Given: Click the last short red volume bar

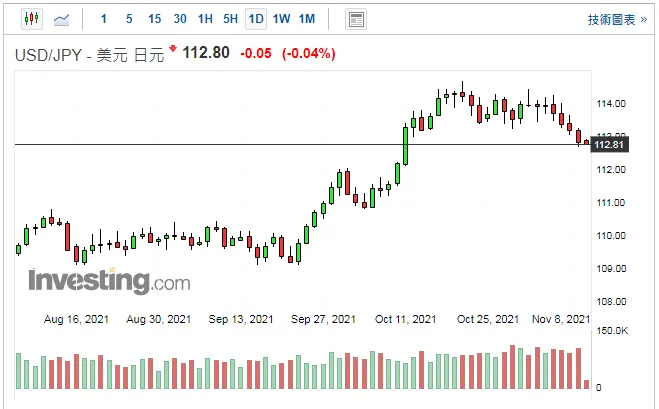Looking at the screenshot, I should [x=587, y=384].
